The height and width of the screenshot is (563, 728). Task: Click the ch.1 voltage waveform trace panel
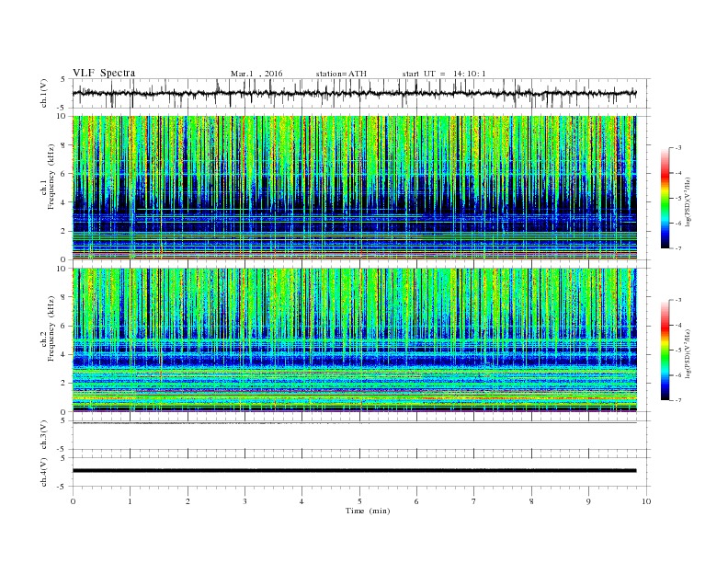360,93
